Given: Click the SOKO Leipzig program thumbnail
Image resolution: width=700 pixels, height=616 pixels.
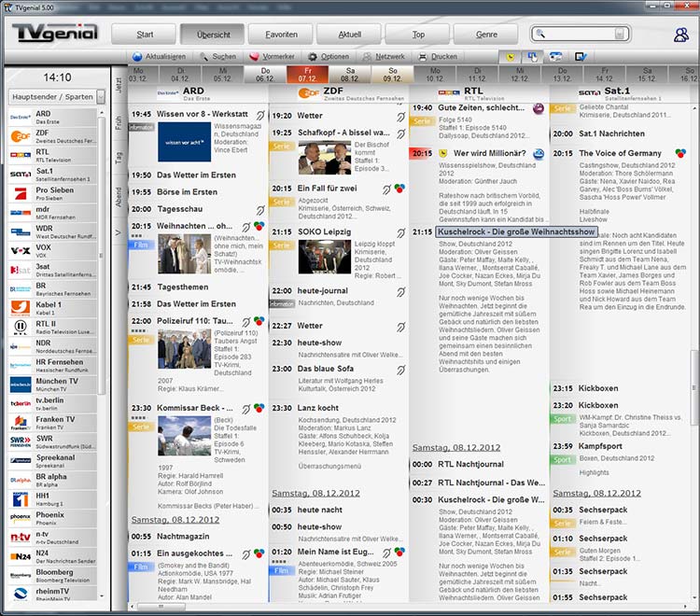Looking at the screenshot, I should [x=325, y=257].
